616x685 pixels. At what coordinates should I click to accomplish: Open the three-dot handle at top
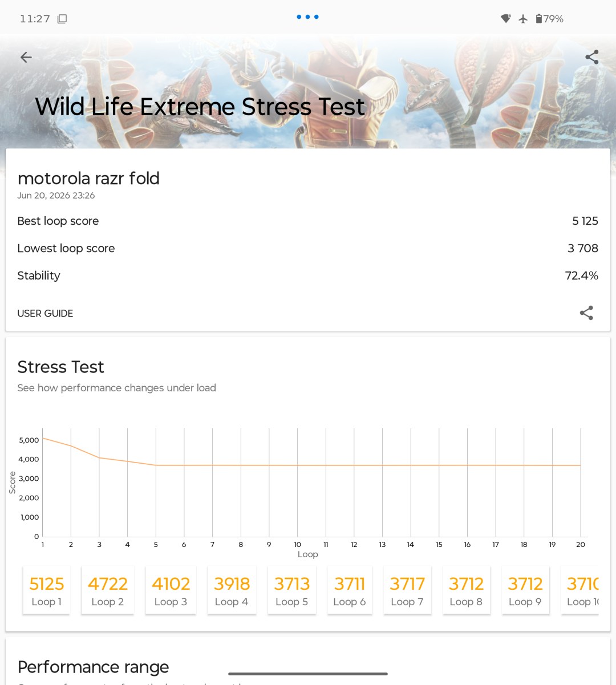[307, 17]
